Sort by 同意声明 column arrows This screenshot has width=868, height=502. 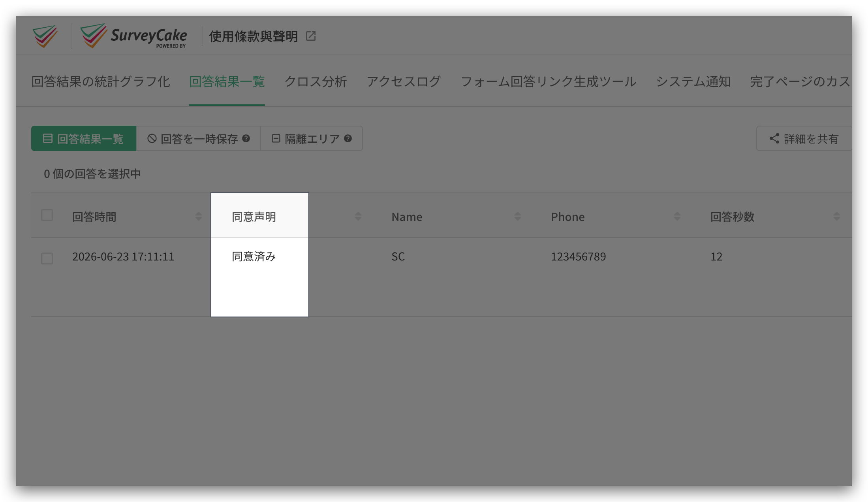358,216
